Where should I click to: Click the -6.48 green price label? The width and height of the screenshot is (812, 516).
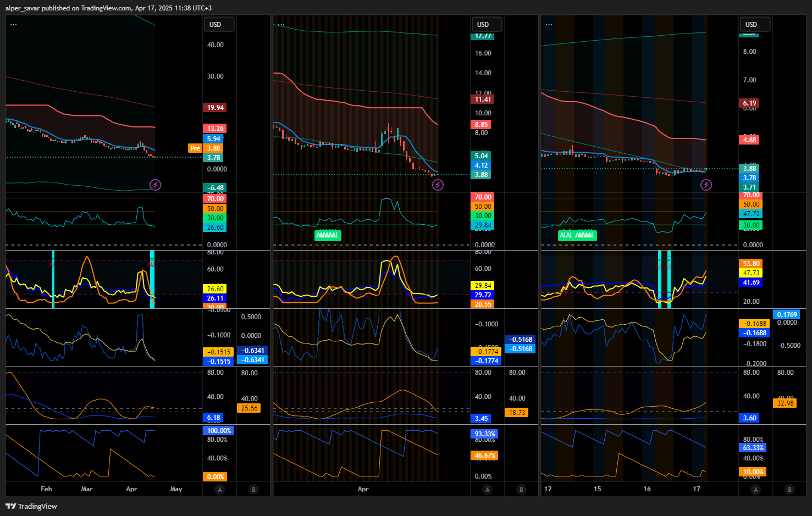click(215, 188)
